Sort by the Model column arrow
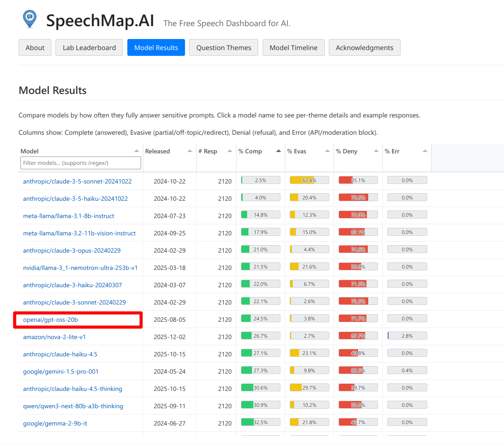The image size is (504, 445). pos(137,151)
